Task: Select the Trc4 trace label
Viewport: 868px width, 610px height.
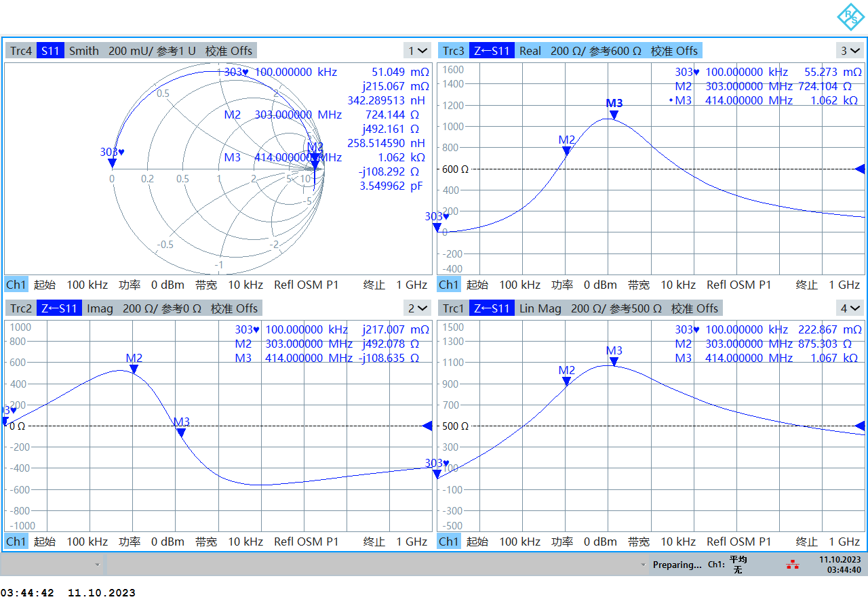Action: pyautogui.click(x=21, y=51)
